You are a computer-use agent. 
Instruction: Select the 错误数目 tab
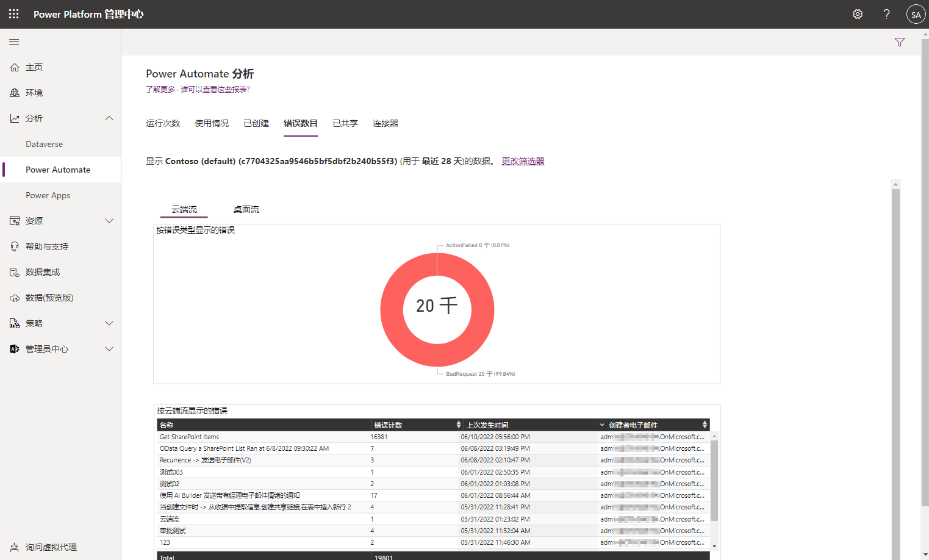(x=301, y=123)
